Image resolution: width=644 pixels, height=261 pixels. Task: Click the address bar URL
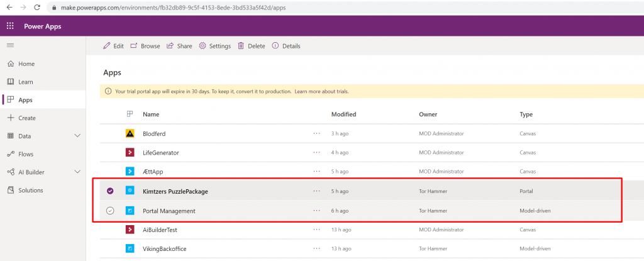[174, 8]
